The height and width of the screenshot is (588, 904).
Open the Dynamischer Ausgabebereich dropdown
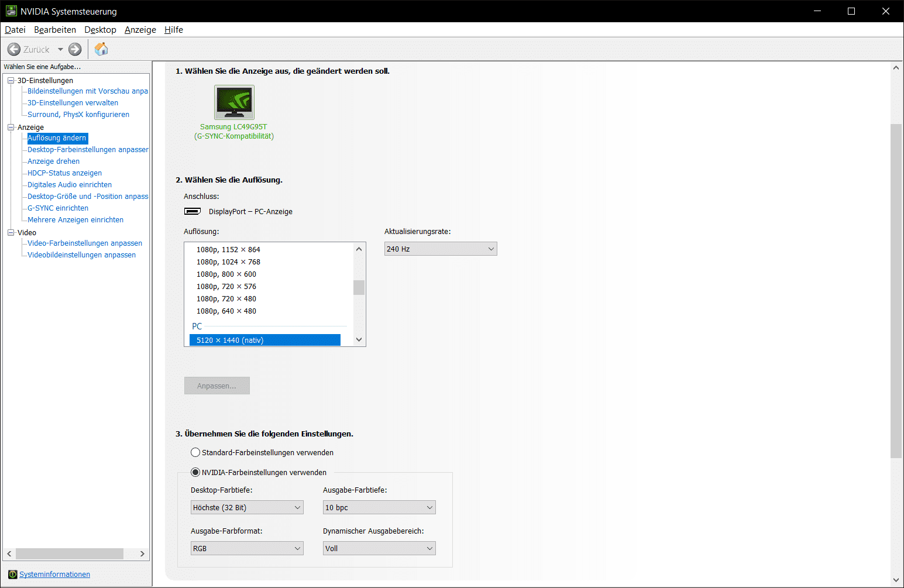(x=379, y=548)
